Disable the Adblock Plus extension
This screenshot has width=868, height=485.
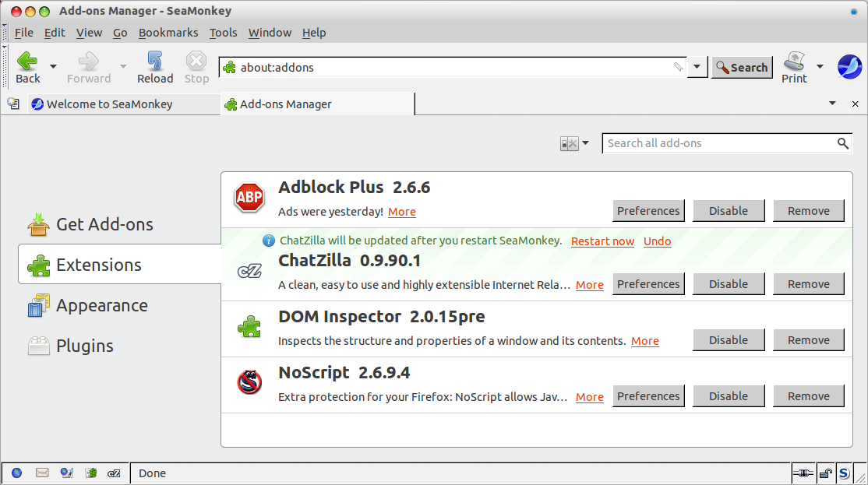click(x=729, y=211)
